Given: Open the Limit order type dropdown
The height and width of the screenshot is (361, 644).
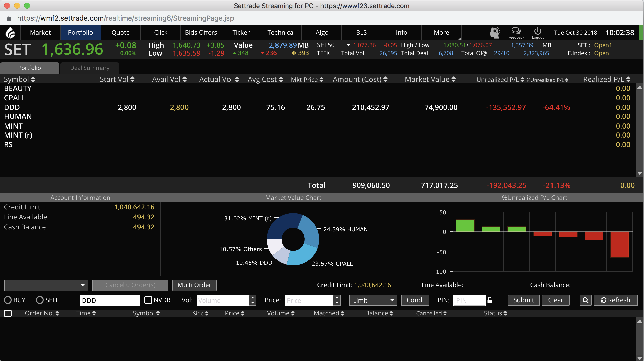Looking at the screenshot, I should [x=373, y=300].
